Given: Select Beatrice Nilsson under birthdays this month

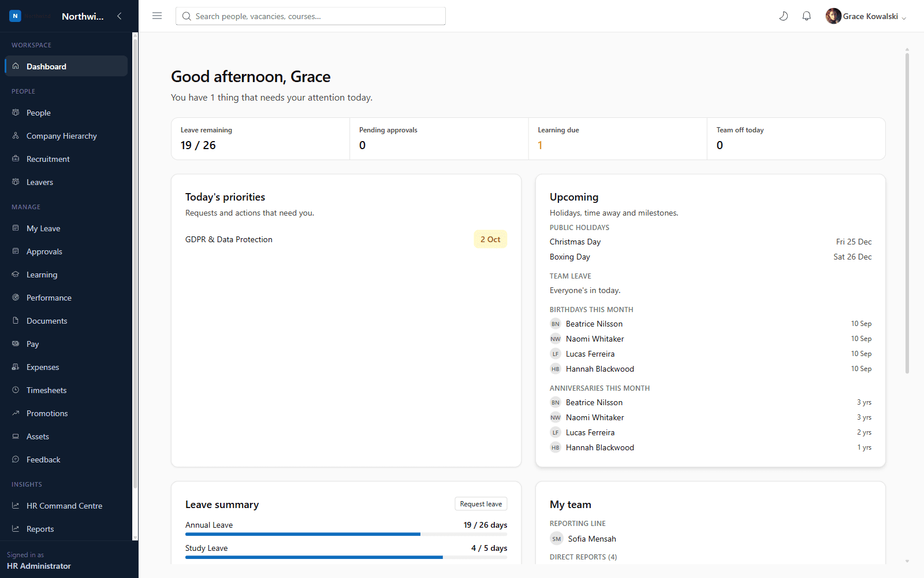Looking at the screenshot, I should (x=710, y=324).
